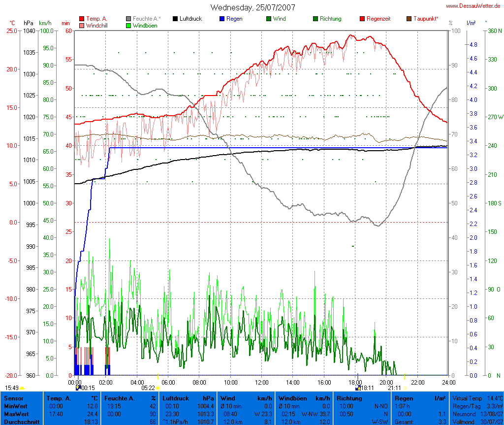Click the gray Feuchte A. legend square
Image resolution: width=504 pixels, height=425 pixels.
pos(129,19)
